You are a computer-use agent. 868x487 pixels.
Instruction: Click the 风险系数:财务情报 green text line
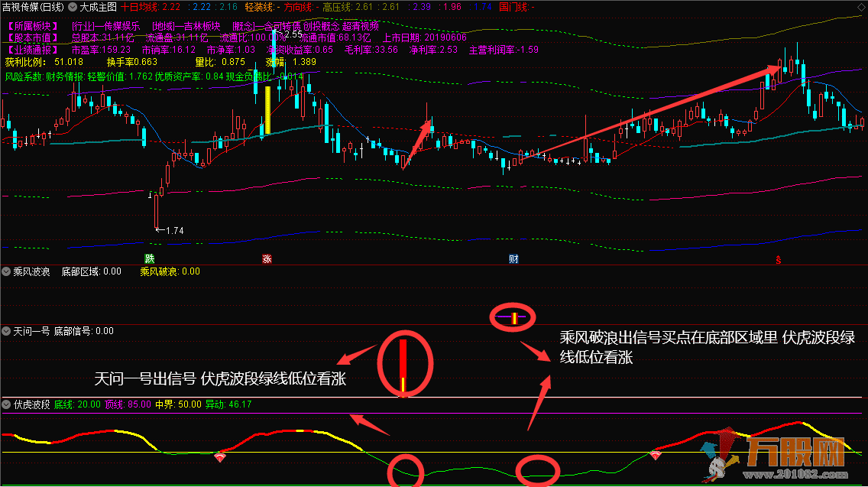154,76
